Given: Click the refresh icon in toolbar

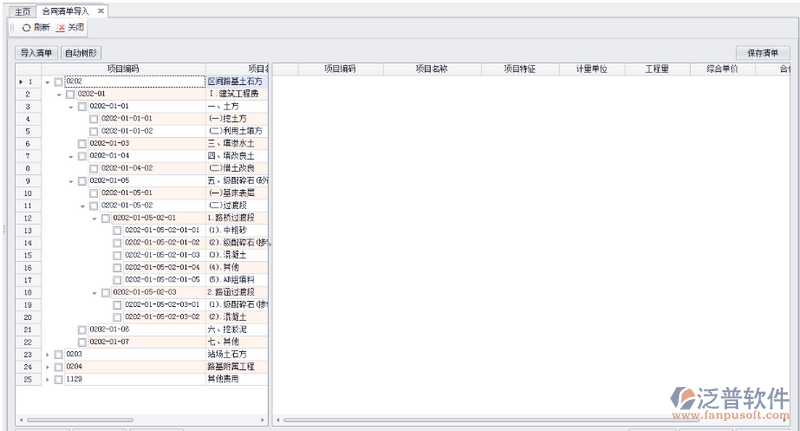Looking at the screenshot, I should point(26,28).
